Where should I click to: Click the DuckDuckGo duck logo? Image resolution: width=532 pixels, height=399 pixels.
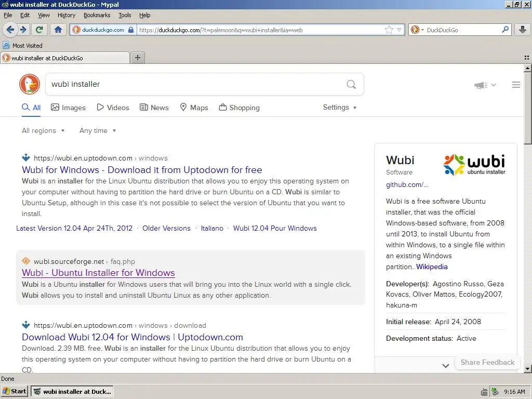point(30,84)
